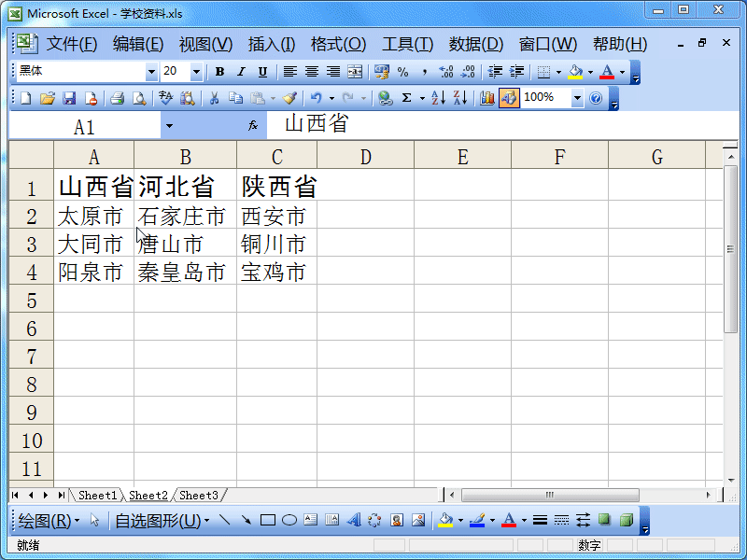Increase cell indent

coord(517,72)
